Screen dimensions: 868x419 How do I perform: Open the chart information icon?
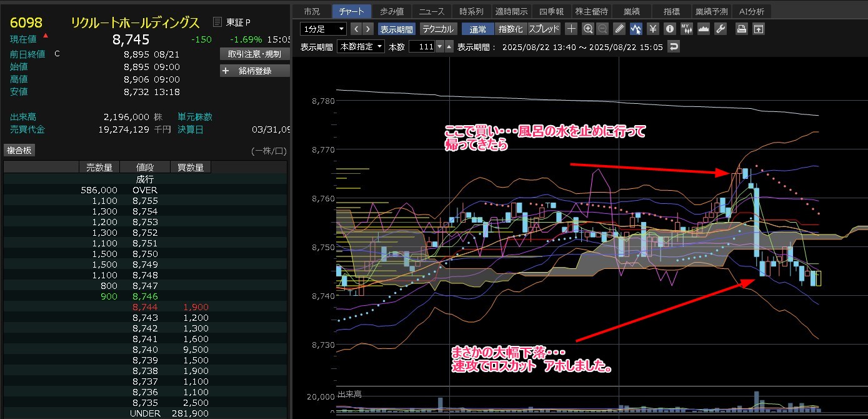(670, 29)
